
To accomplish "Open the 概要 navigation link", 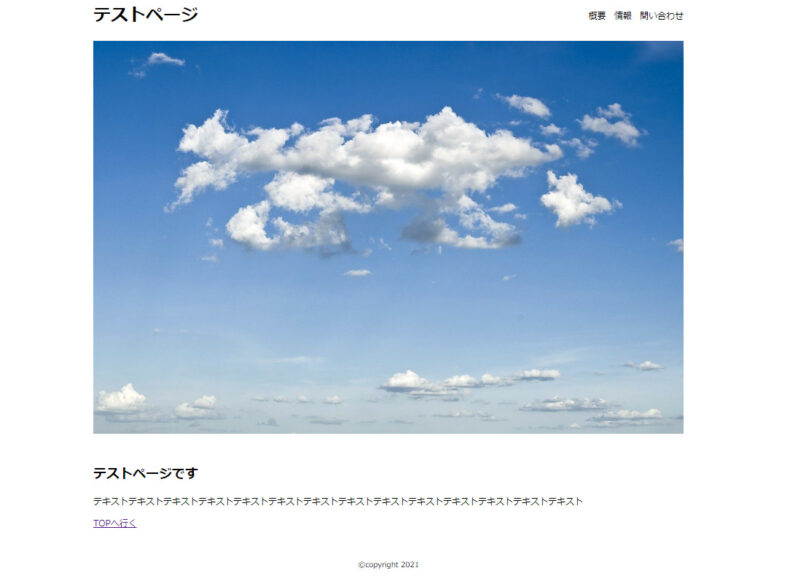I will pyautogui.click(x=597, y=16).
